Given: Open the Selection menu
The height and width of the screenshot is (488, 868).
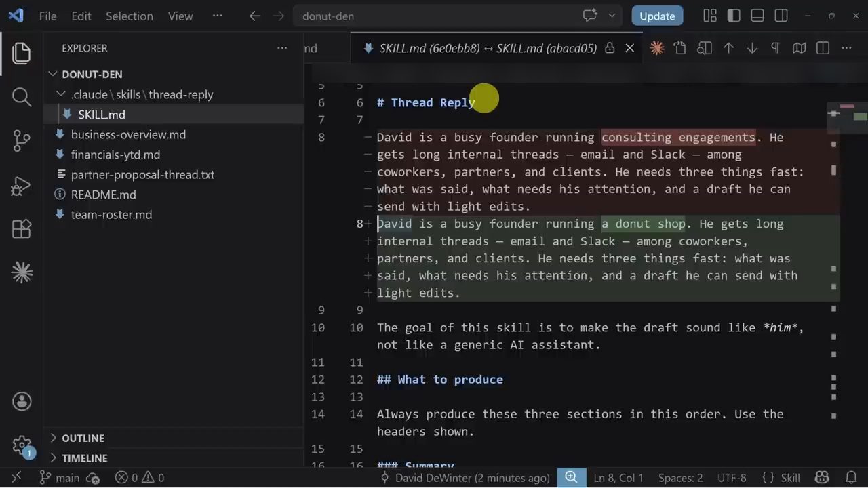Looking at the screenshot, I should click(130, 16).
